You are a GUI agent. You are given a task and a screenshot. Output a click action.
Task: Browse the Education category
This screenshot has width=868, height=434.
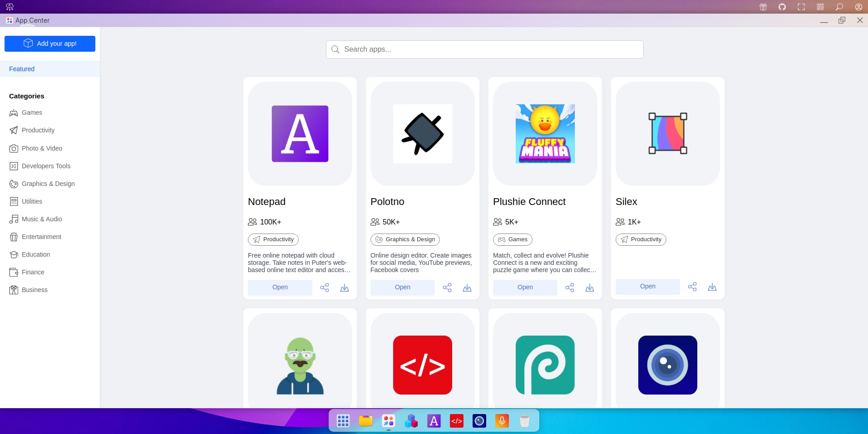(50, 254)
